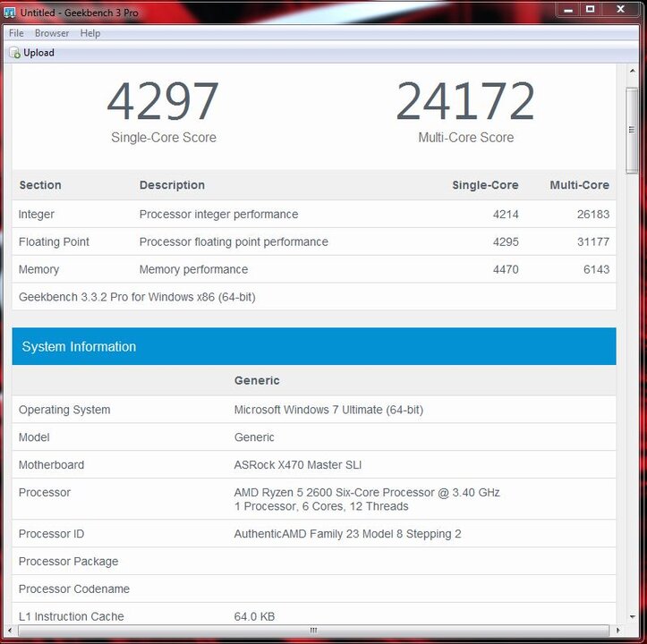Viewport: 647px width, 644px height.
Task: Select the Memory row label
Action: click(x=38, y=269)
